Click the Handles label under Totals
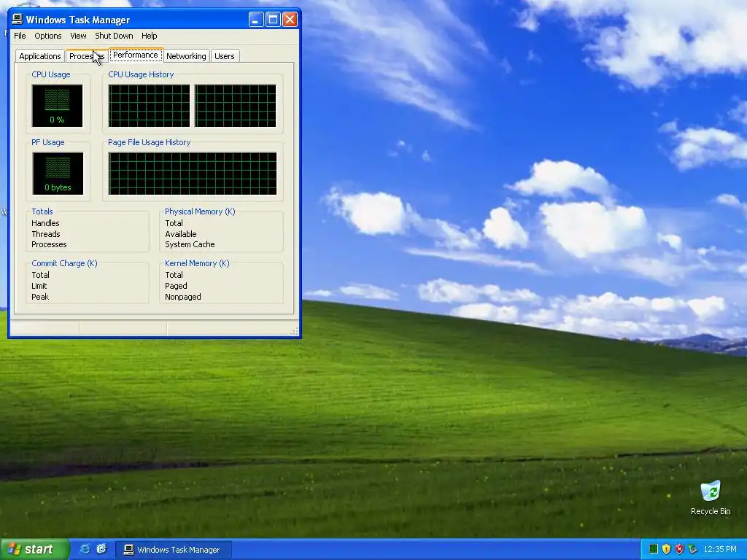This screenshot has height=560, width=747. [x=45, y=223]
